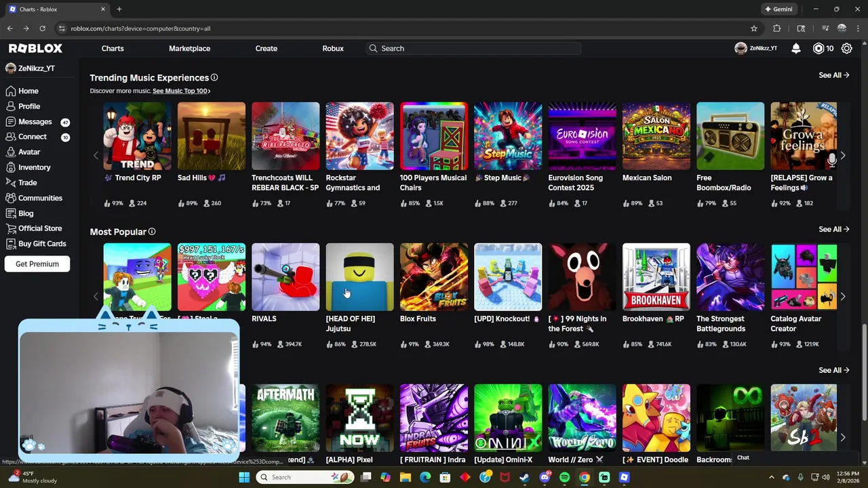
Task: Open the Mexican Salon thumbnail
Action: 656,136
